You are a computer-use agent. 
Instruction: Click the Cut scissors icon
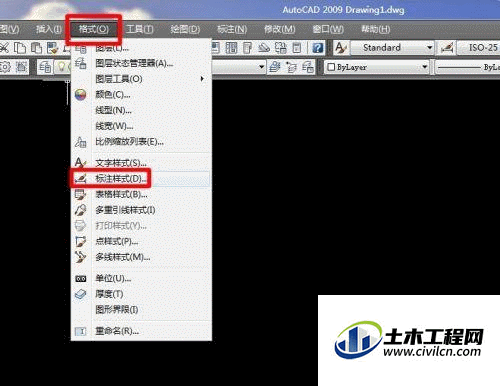[4, 48]
